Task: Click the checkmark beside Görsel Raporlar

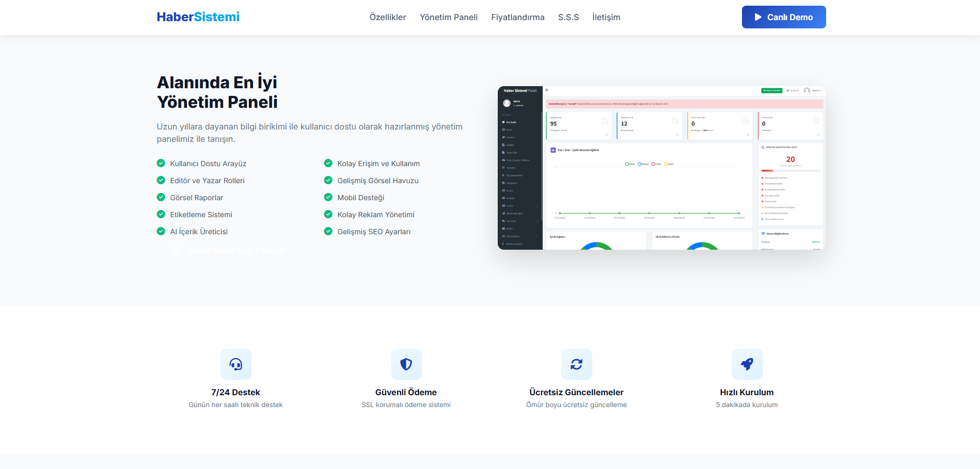Action: (x=161, y=197)
